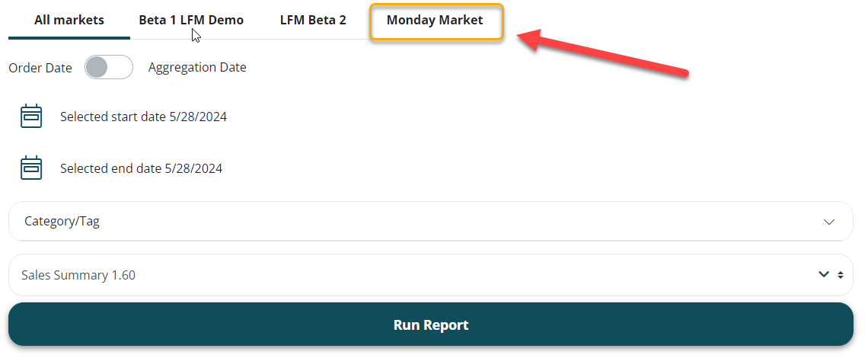The width and height of the screenshot is (868, 358).
Task: Open the Sales Summary 1.60 report selector
Action: point(411,275)
